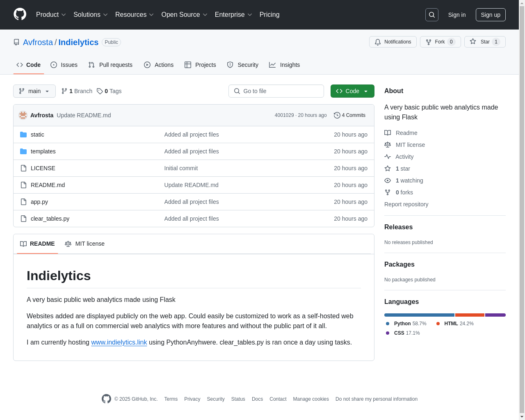Click the app.py file icon
The image size is (525, 420).
(x=23, y=202)
